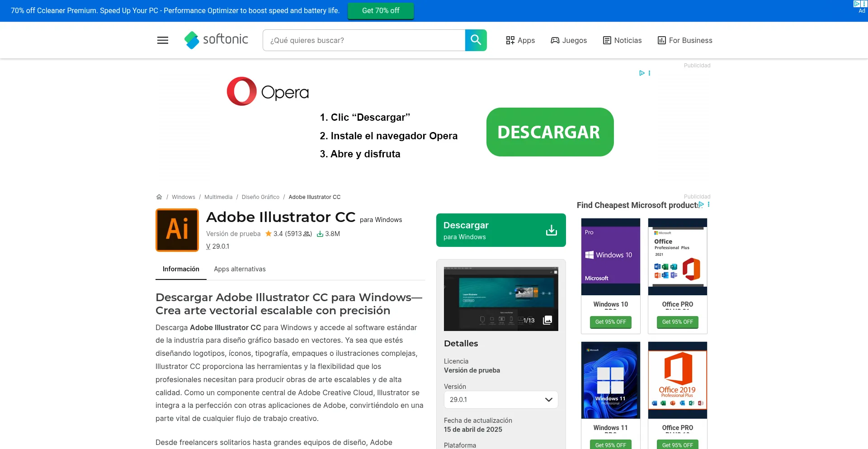Open the Juegos navigation menu

point(569,40)
